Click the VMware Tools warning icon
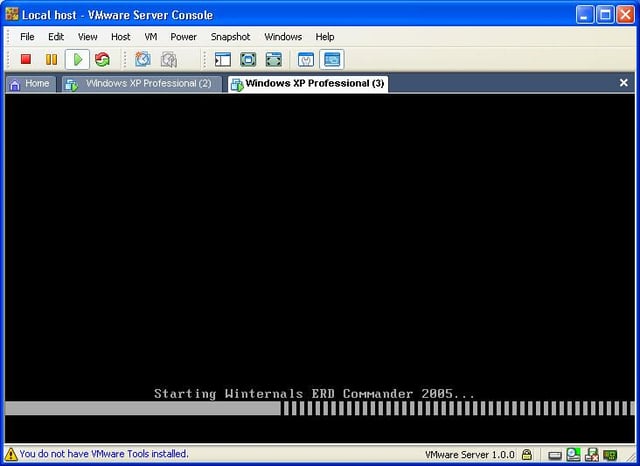This screenshot has width=640, height=466. point(11,454)
